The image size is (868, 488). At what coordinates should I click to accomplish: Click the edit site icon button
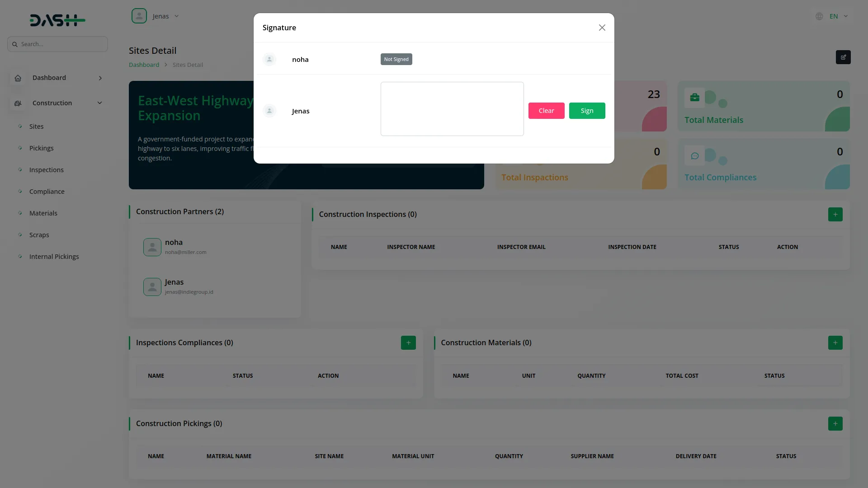[x=843, y=57]
